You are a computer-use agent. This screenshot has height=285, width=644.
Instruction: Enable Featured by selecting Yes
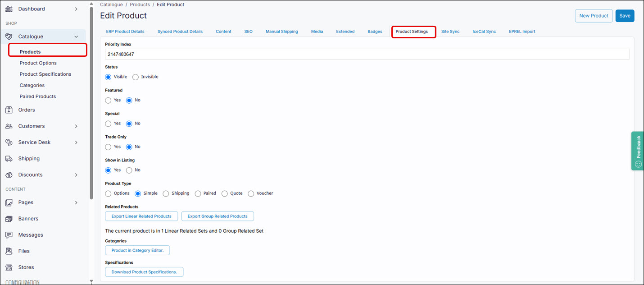click(x=108, y=100)
